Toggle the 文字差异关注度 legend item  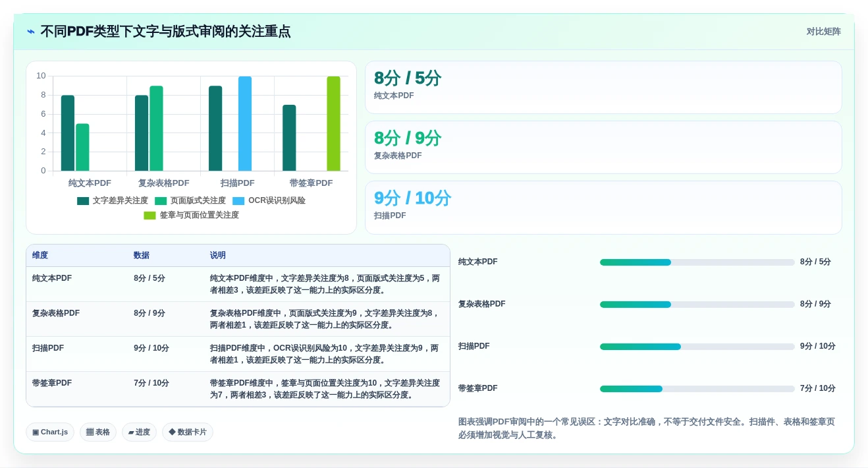pos(113,201)
